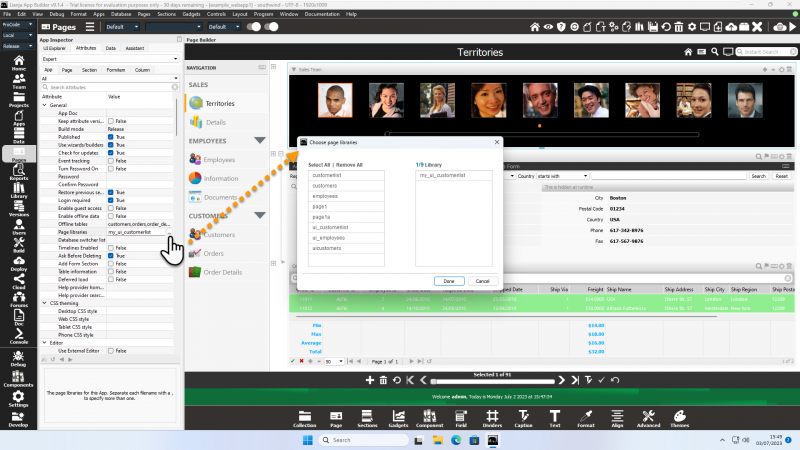The width and height of the screenshot is (800, 450).
Task: Enable the Event tracking checkbox
Action: tap(111, 161)
